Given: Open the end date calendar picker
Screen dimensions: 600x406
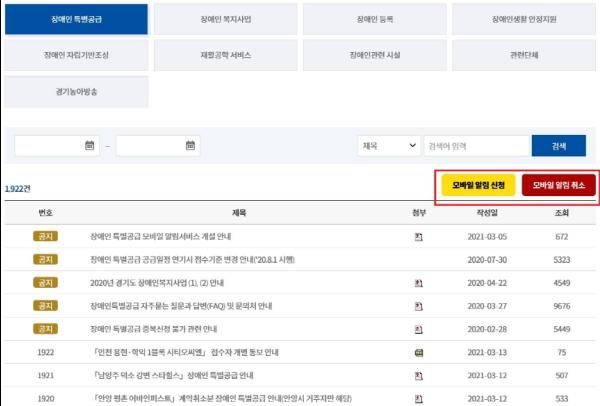Looking at the screenshot, I should pos(191,146).
